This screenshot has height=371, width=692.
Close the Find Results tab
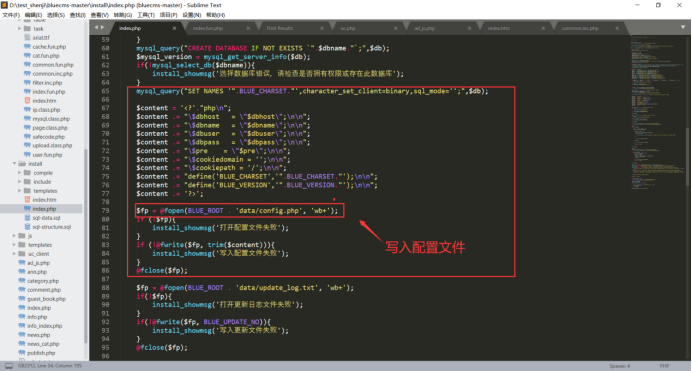[322, 28]
